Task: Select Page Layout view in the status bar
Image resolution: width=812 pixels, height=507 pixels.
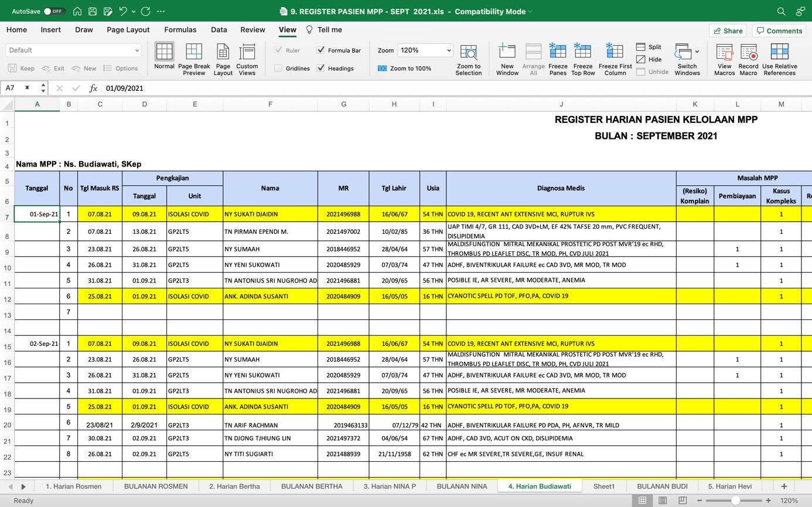Action: pyautogui.click(x=663, y=501)
